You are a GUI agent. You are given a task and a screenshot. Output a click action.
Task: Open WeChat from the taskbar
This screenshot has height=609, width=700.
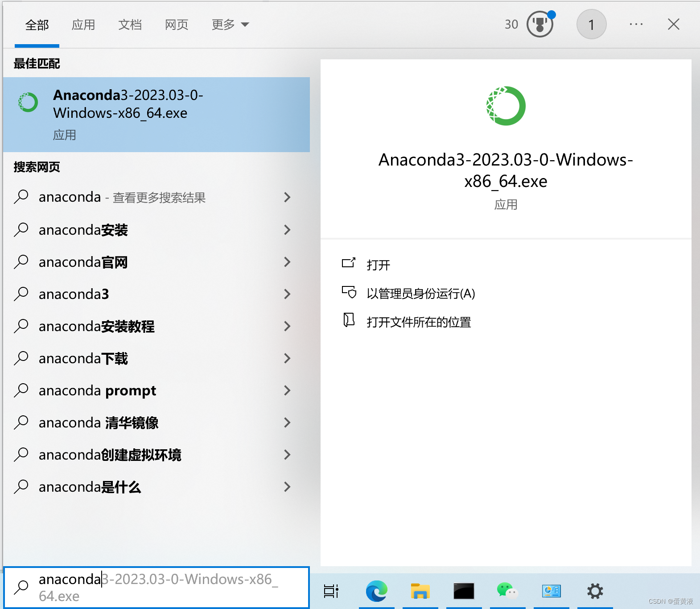[507, 591]
